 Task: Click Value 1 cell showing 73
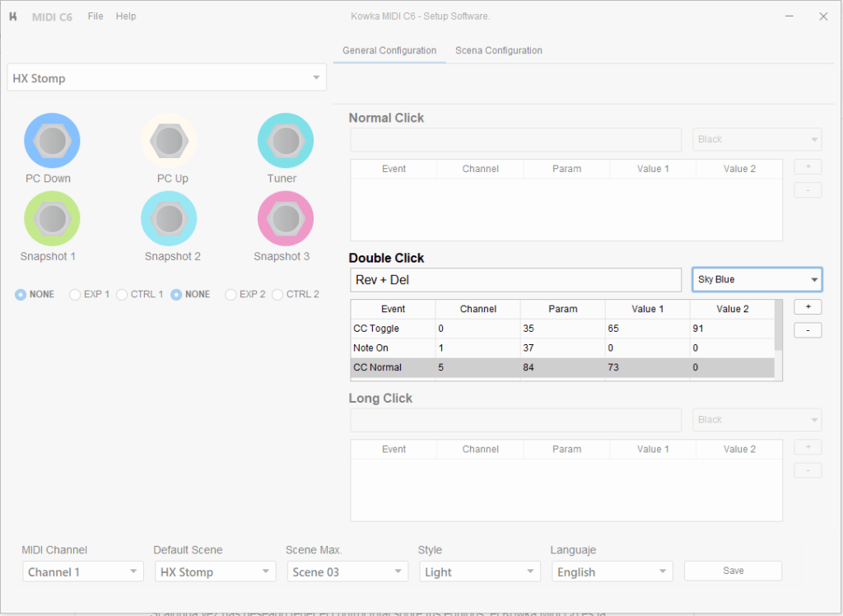(x=647, y=367)
